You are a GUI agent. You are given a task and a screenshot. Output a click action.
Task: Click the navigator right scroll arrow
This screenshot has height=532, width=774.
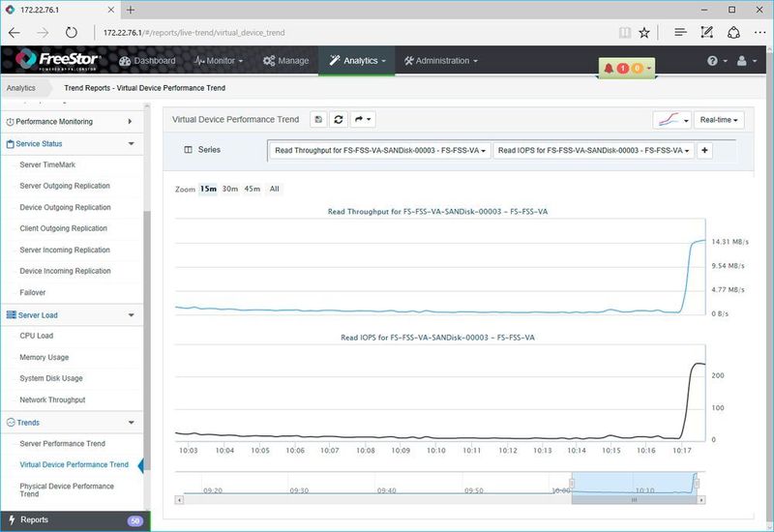click(700, 500)
